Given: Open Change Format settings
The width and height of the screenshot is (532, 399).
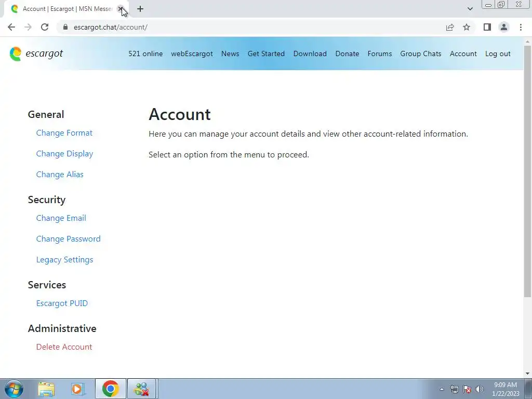Looking at the screenshot, I should click(x=64, y=133).
